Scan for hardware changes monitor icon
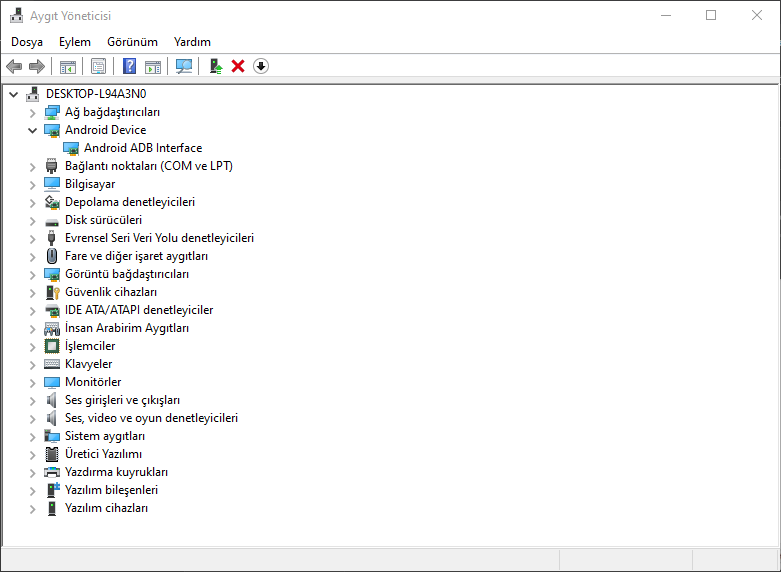This screenshot has height=572, width=781. point(184,66)
